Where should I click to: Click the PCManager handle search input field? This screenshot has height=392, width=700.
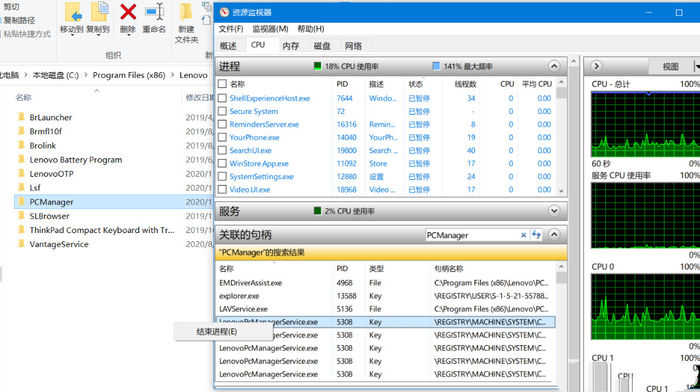click(x=472, y=235)
